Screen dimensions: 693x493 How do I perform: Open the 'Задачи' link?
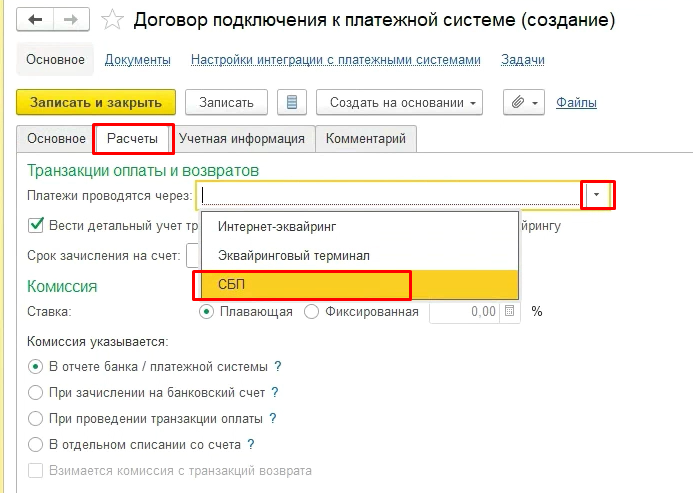(523, 60)
